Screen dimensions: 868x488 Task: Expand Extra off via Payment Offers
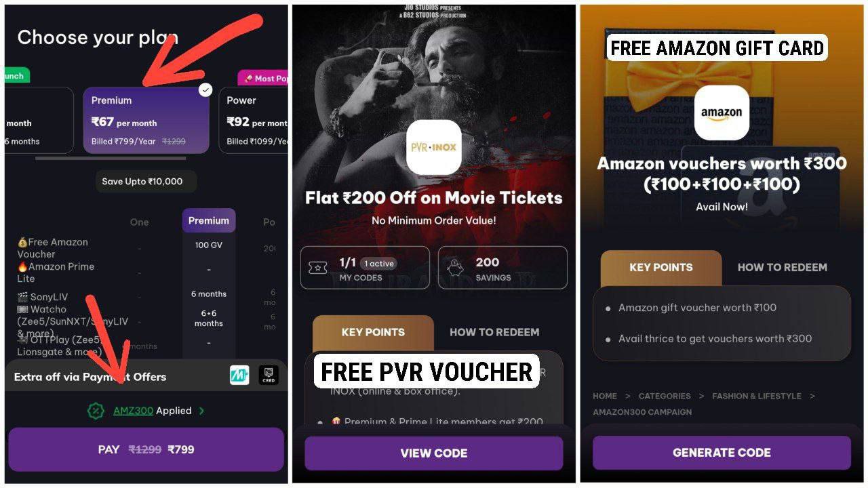coord(146,376)
